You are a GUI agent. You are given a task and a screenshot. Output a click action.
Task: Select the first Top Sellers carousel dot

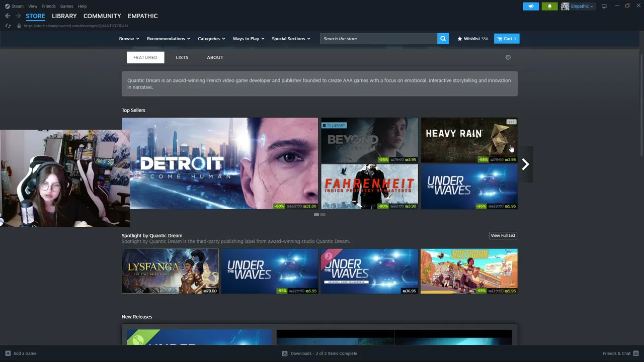point(316,215)
